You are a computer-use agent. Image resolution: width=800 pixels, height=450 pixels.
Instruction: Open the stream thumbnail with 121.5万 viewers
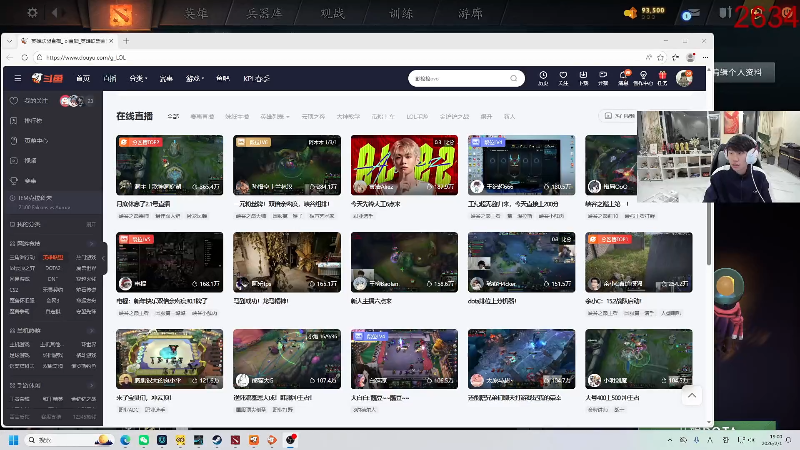coord(169,359)
